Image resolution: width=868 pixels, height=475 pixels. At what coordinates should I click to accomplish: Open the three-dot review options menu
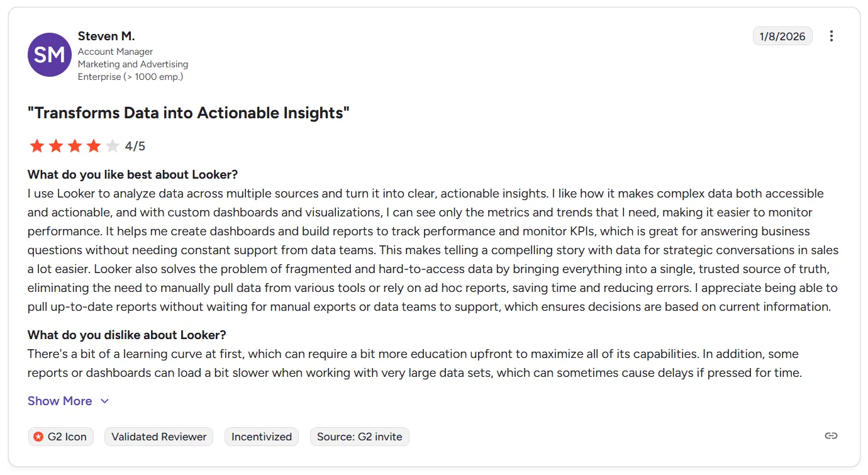point(831,36)
